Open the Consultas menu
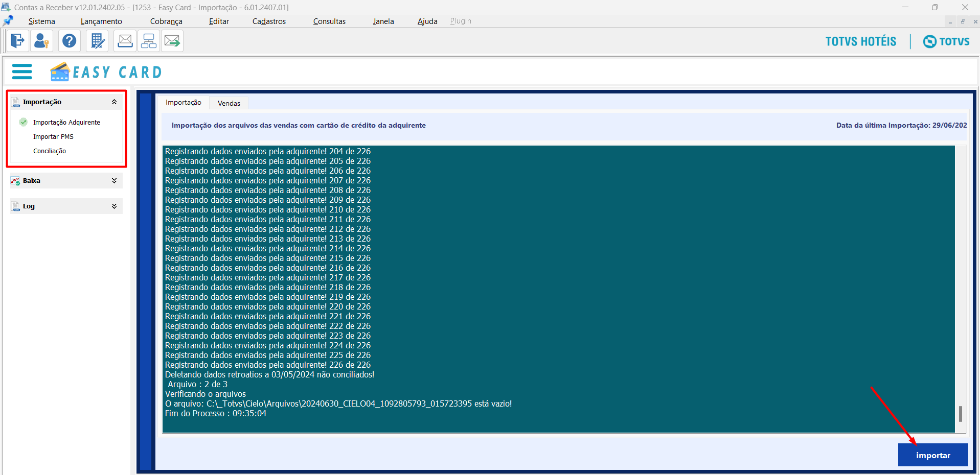 [x=329, y=21]
